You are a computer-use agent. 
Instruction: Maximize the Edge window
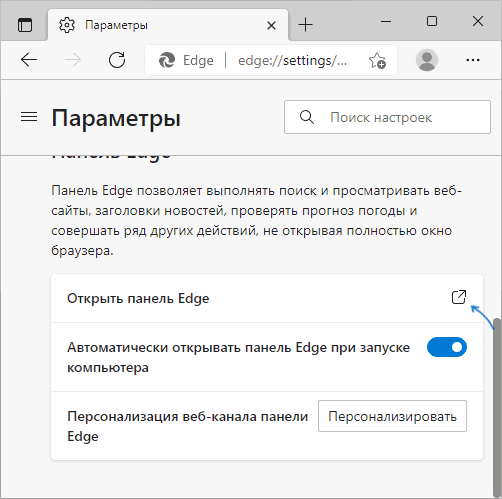click(432, 21)
